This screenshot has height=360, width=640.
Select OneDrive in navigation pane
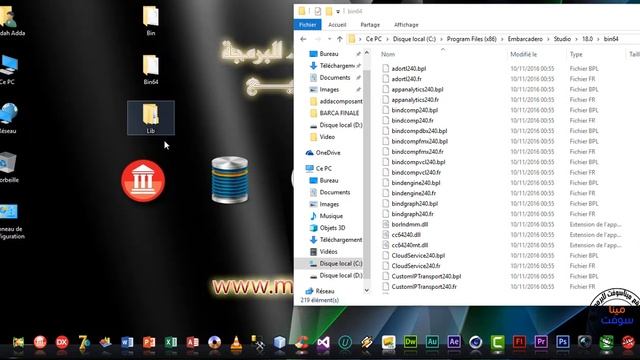[323, 153]
